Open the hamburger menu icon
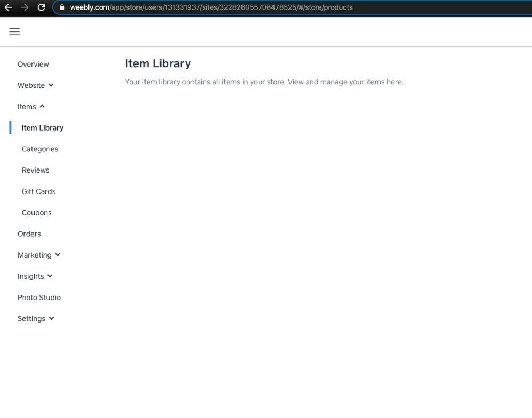Screen dimensions: 532x418 pos(14,31)
